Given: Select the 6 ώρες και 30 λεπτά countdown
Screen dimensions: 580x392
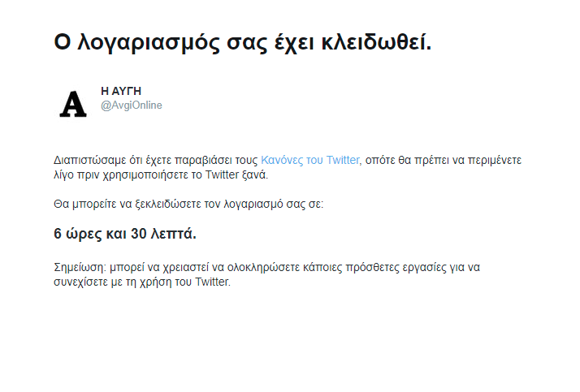Looking at the screenshot, I should pyautogui.click(x=125, y=234).
